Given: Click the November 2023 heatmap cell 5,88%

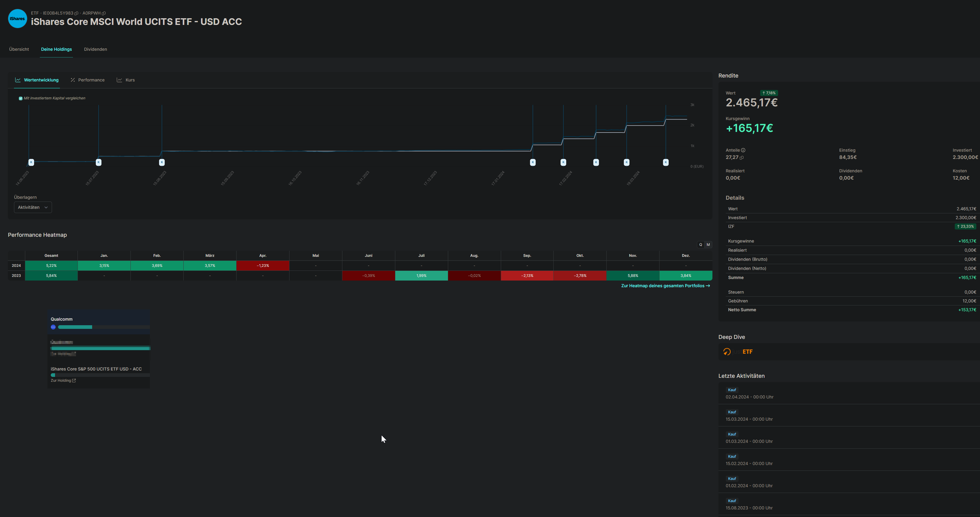Looking at the screenshot, I should (x=633, y=276).
